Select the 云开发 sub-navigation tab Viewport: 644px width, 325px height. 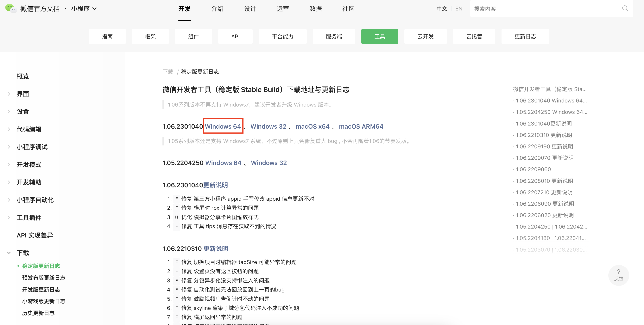425,36
